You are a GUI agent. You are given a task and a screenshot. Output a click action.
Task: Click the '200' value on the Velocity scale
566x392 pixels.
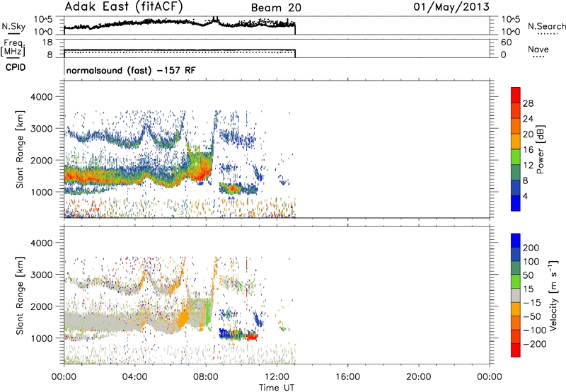pos(531,248)
